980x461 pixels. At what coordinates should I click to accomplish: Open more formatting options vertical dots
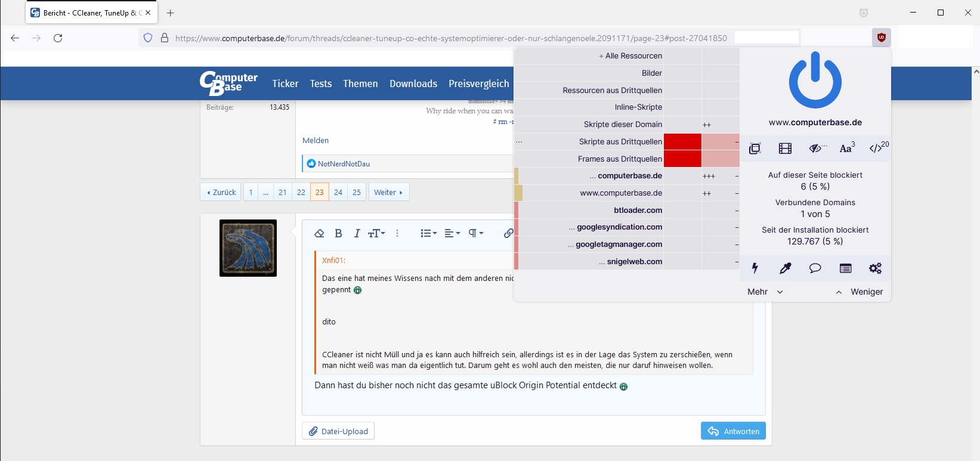click(397, 233)
